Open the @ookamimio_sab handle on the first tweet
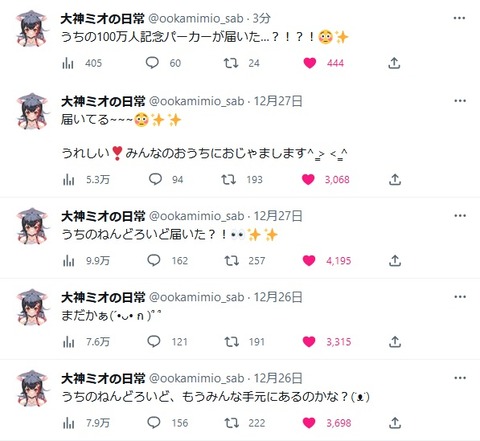 196,19
